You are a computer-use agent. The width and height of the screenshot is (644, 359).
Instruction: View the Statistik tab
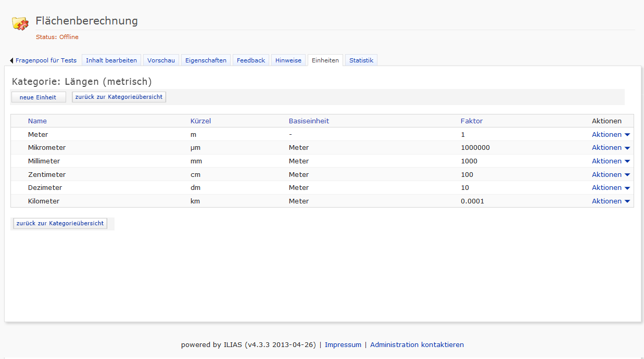[361, 60]
